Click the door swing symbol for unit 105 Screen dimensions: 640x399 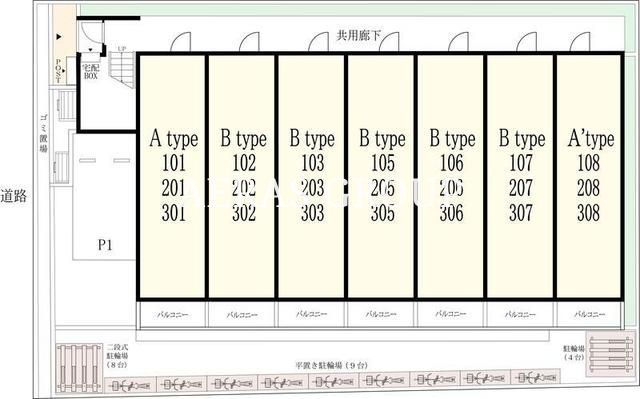pyautogui.click(x=389, y=42)
